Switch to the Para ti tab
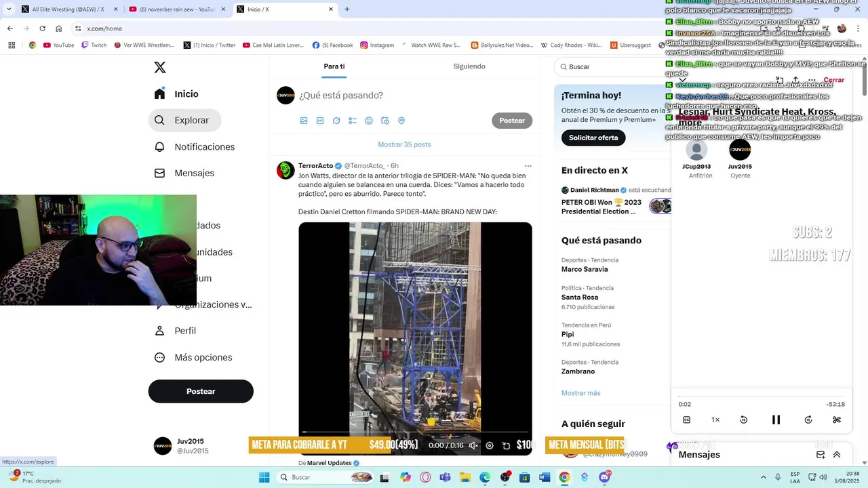Screen dimensions: 868x488 pyautogui.click(x=334, y=66)
